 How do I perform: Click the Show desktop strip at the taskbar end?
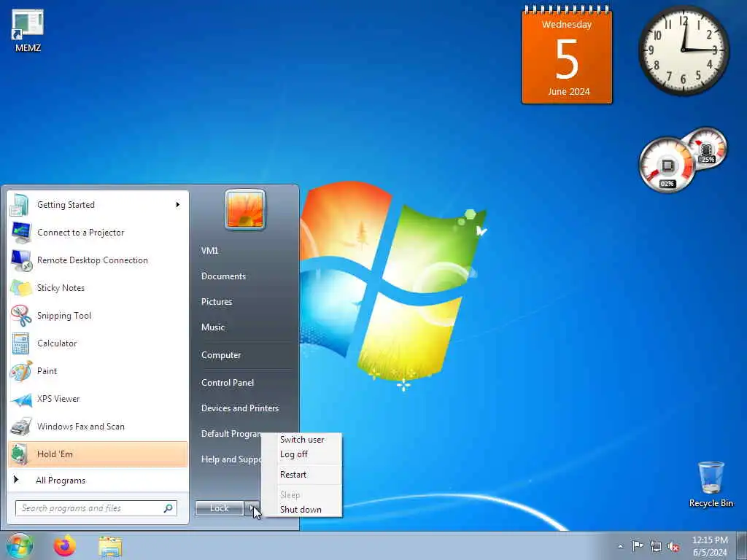point(742,545)
